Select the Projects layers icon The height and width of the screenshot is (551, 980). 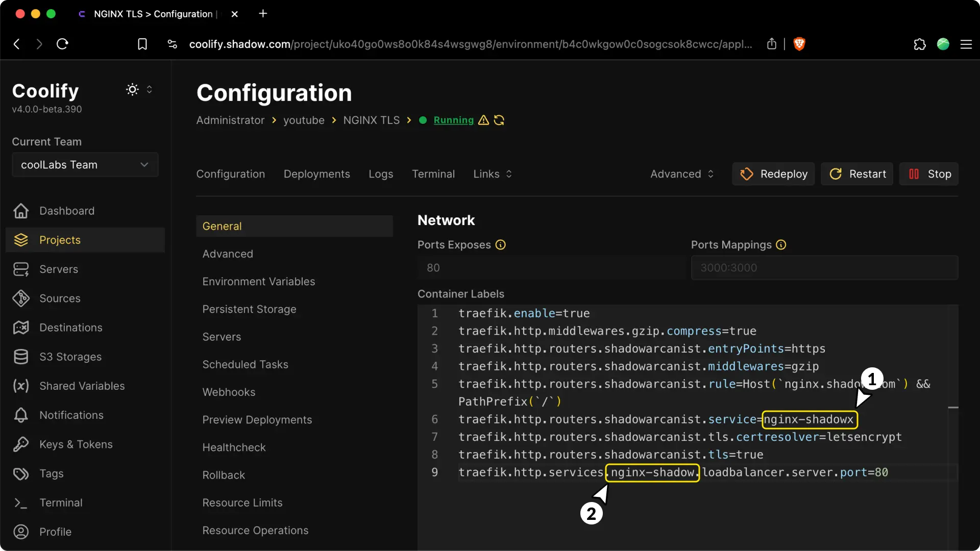pyautogui.click(x=21, y=240)
